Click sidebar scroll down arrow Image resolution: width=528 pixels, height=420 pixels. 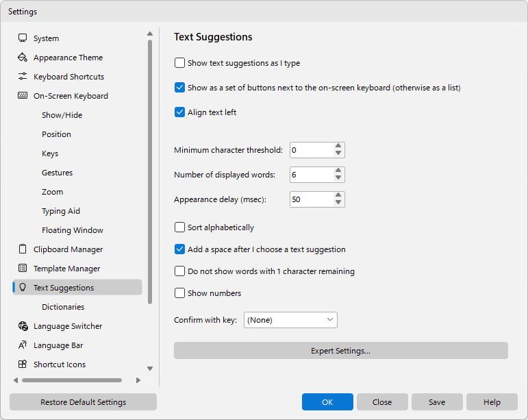[150, 369]
